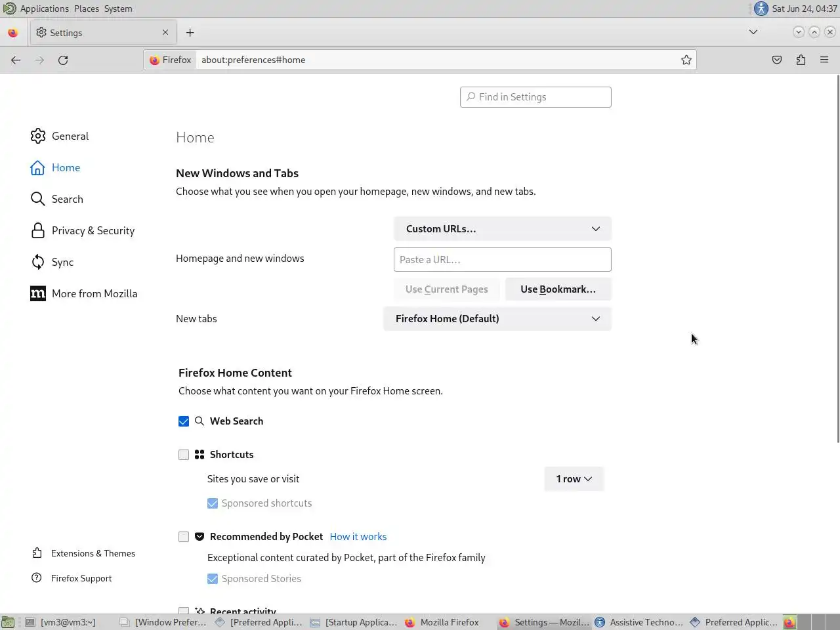Click the Use Current Pages button
Viewport: 840px width, 630px height.
pos(447,289)
